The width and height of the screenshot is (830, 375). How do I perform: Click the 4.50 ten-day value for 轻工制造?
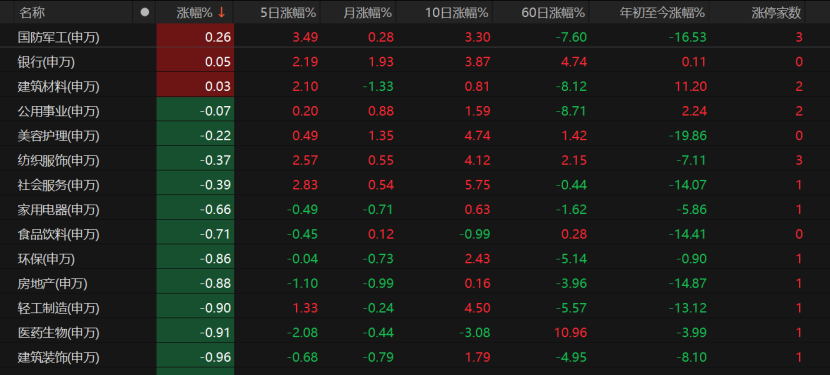click(x=477, y=308)
